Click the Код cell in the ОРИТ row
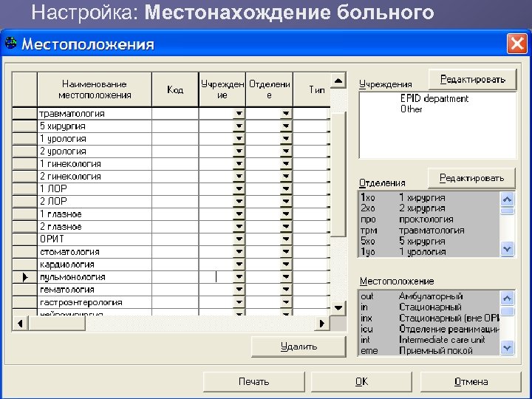532x399 pixels. (x=175, y=239)
